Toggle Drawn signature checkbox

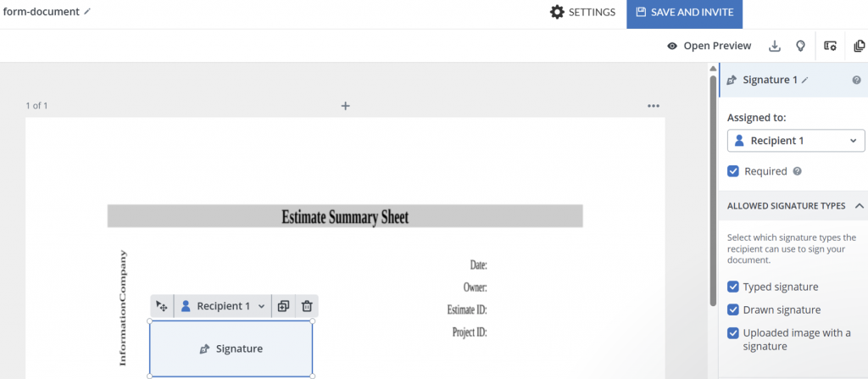(x=733, y=309)
